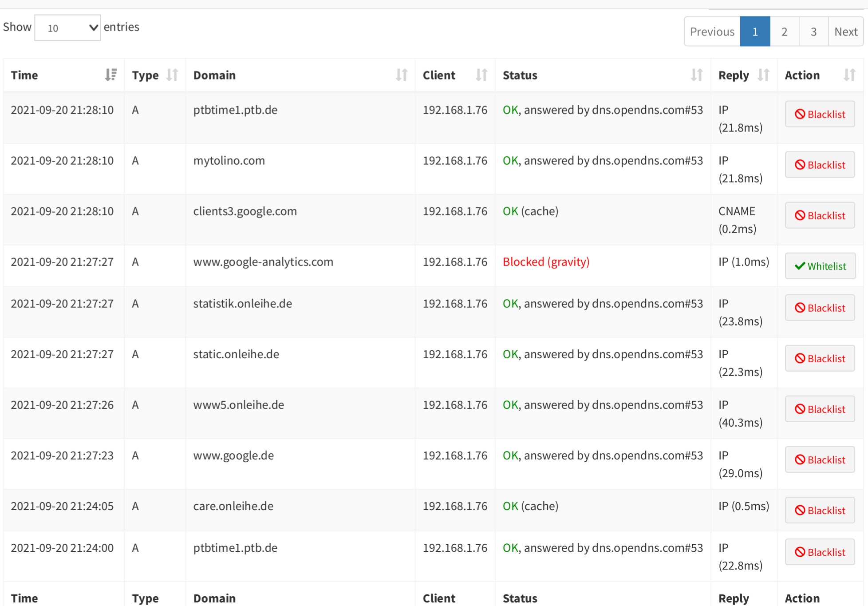The height and width of the screenshot is (606, 868).
Task: Sort by Type column arrows icon
Action: [172, 75]
